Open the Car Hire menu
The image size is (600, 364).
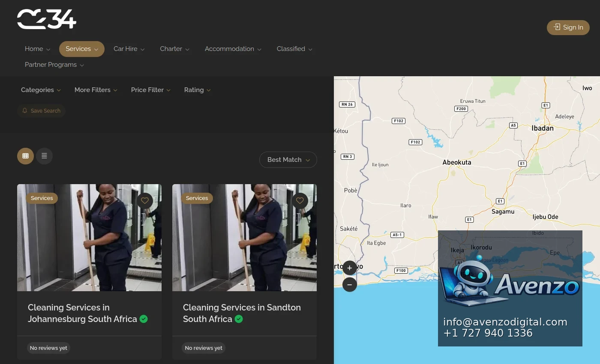click(129, 49)
